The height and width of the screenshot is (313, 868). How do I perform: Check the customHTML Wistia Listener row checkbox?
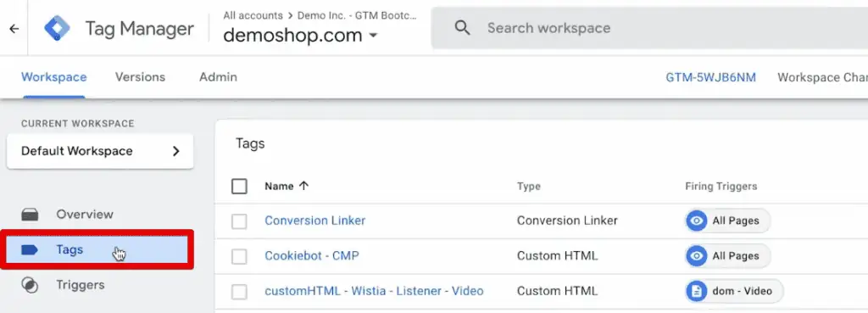tap(239, 292)
